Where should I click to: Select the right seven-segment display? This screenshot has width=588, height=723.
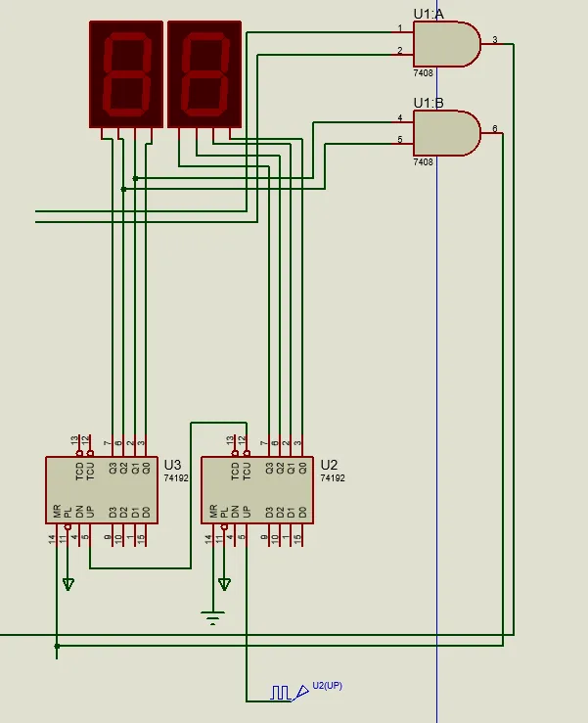pyautogui.click(x=204, y=73)
